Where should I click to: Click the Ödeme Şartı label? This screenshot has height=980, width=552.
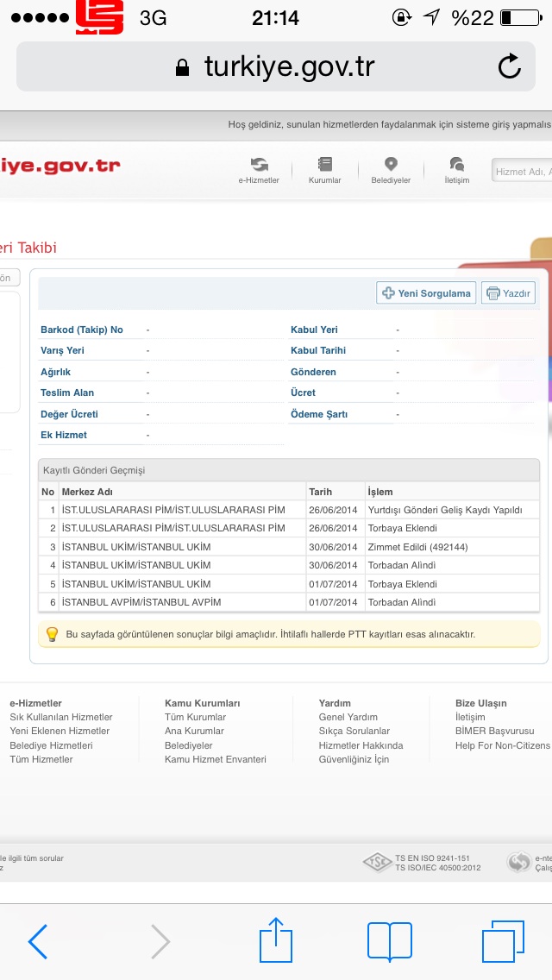pyautogui.click(x=319, y=414)
